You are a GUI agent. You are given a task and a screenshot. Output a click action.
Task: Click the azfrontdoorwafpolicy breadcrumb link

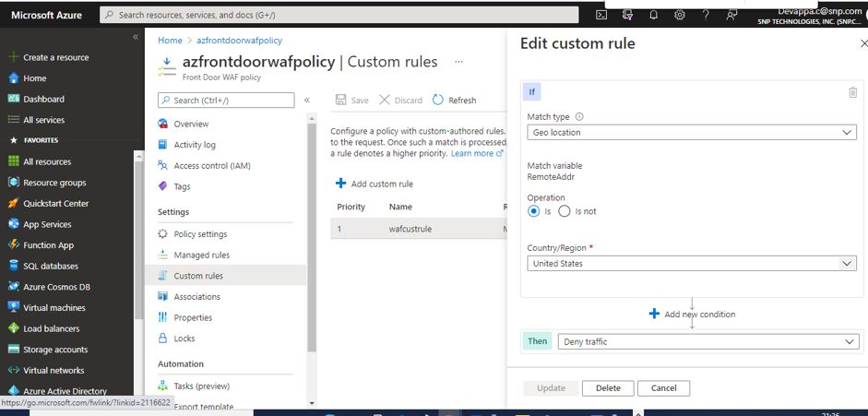pyautogui.click(x=239, y=41)
